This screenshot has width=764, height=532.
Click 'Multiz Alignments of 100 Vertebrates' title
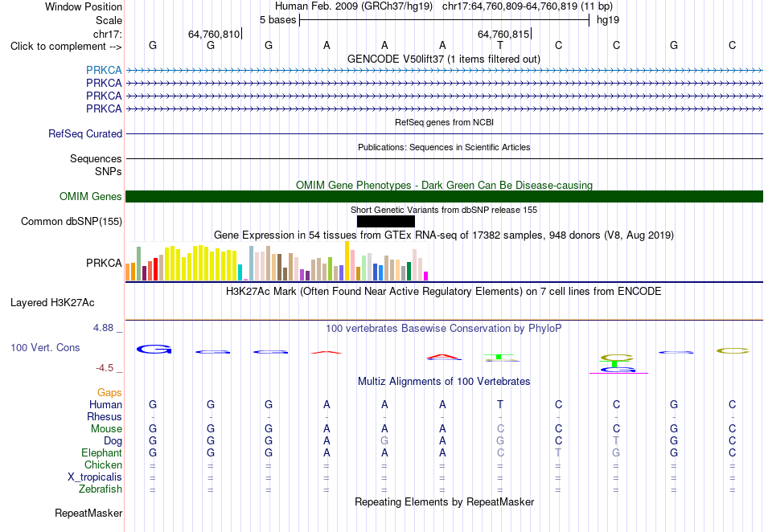444,381
